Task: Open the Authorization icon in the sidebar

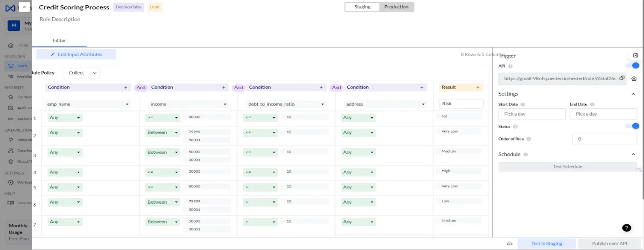Action: coord(11,118)
